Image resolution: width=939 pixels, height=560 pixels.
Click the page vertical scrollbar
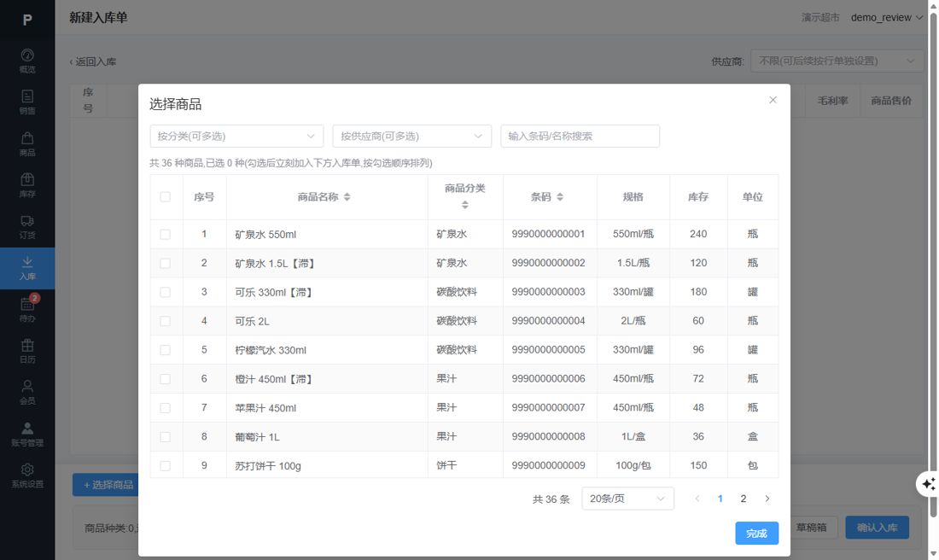pos(933,264)
